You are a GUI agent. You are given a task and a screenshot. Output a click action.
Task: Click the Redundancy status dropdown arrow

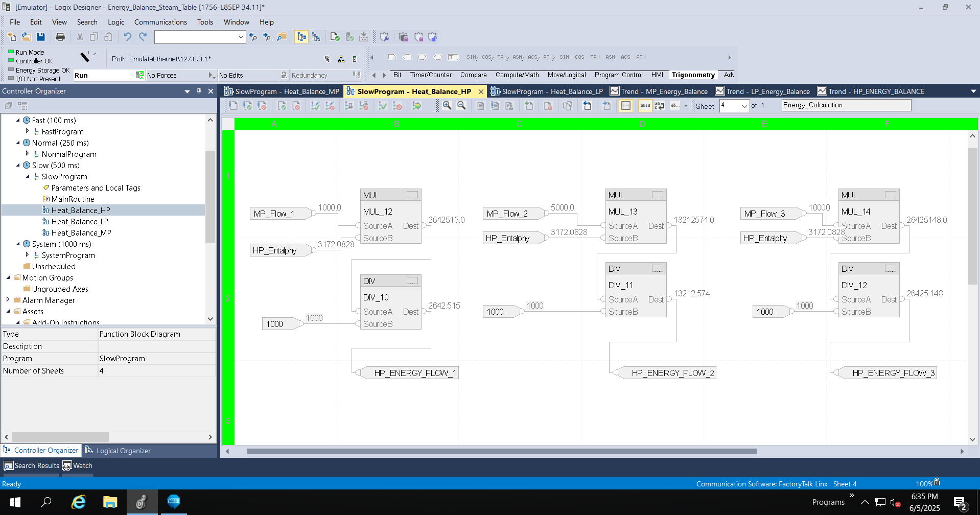[357, 75]
